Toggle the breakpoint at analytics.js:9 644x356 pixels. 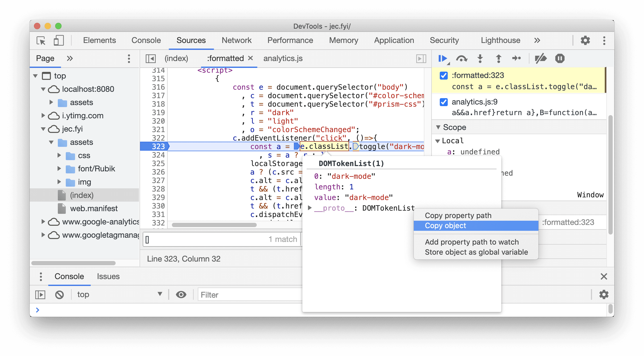coord(443,103)
